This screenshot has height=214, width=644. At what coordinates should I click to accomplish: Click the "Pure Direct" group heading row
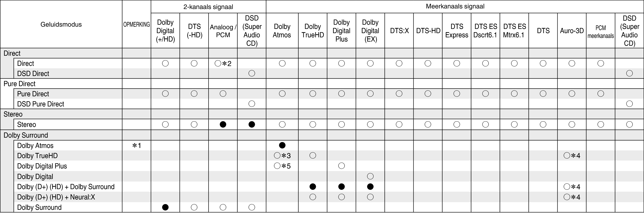coord(20,84)
